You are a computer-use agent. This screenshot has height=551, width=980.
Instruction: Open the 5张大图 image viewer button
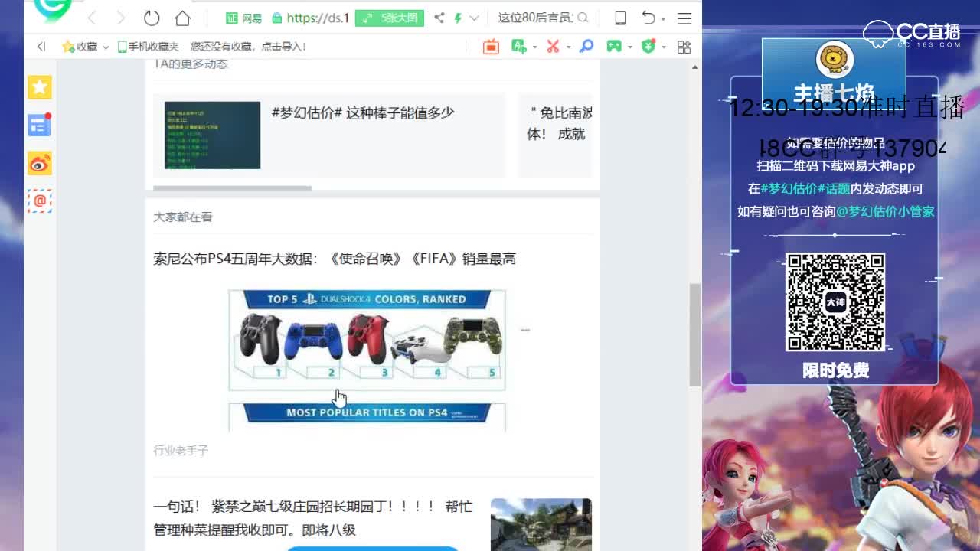(x=390, y=18)
